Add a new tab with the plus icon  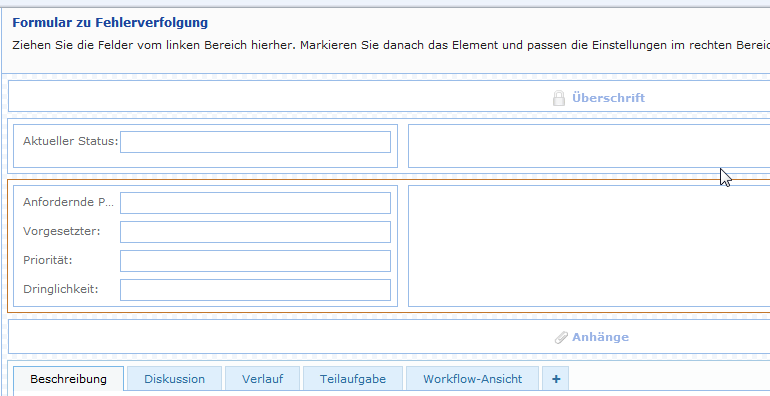(x=556, y=379)
